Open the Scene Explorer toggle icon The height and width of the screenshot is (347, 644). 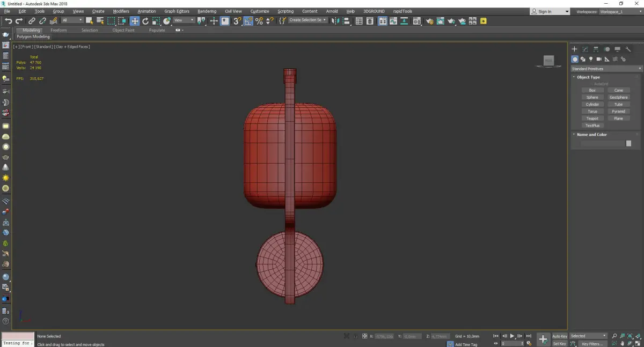point(359,21)
